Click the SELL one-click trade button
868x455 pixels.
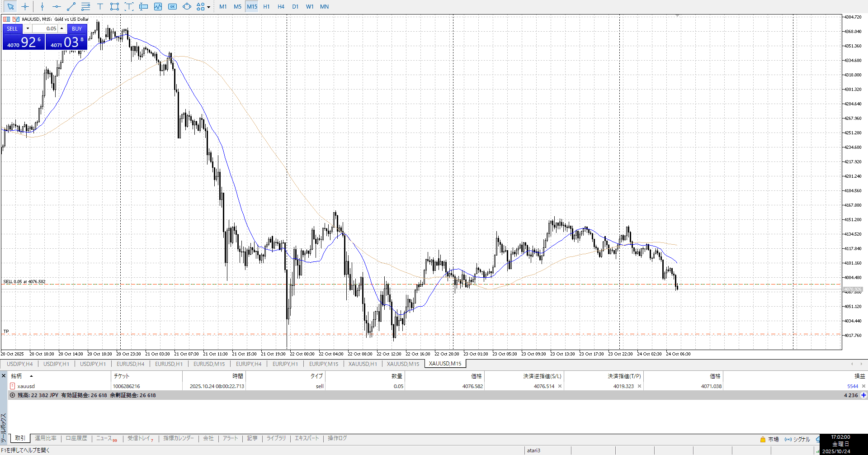[x=12, y=28]
